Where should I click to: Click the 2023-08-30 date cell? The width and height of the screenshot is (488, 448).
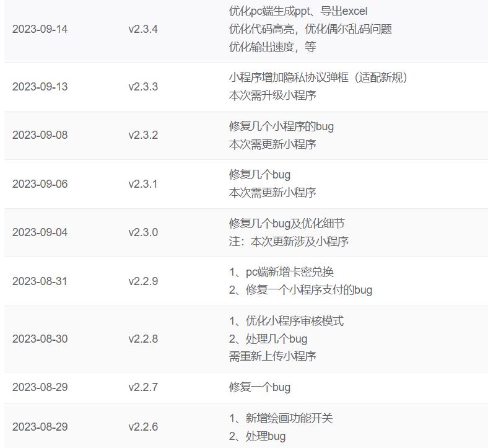click(40, 339)
